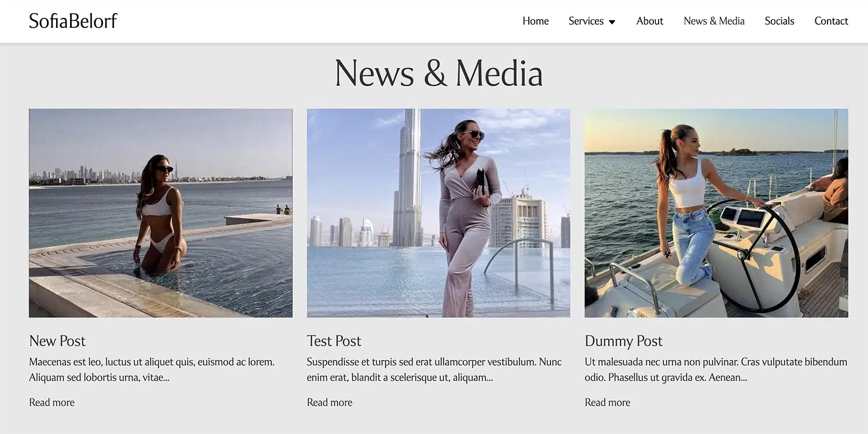Read more under New Post

[x=52, y=402]
